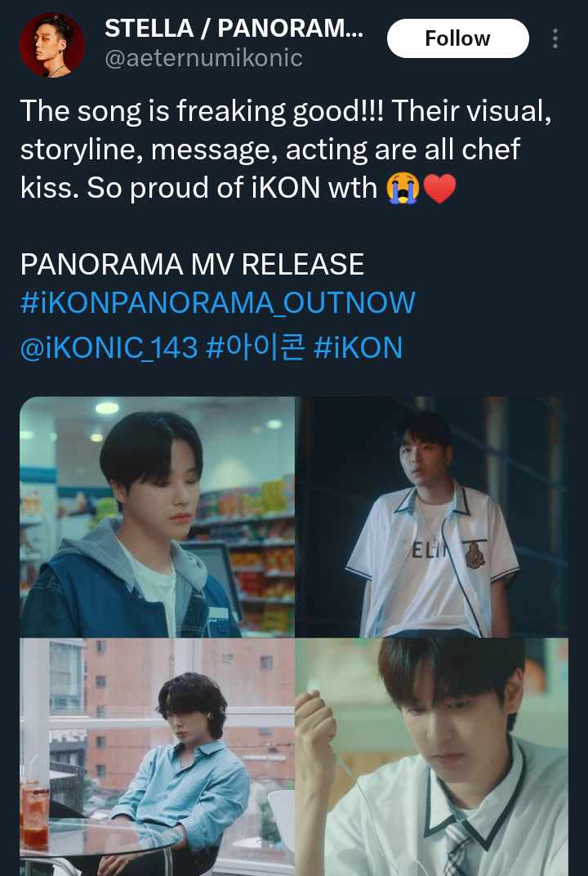Tap the round profile avatar picture
This screenshot has height=876, width=588.
coord(52,45)
